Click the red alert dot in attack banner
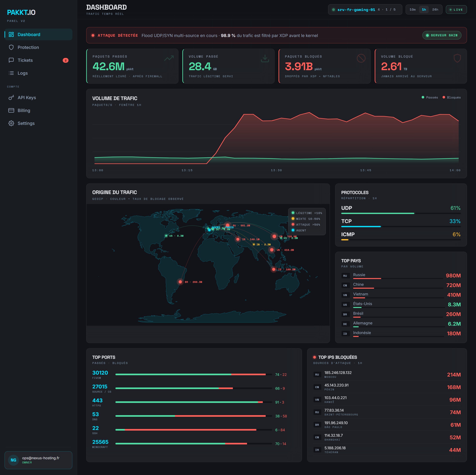Screen dimensions: 476x475 pos(93,36)
